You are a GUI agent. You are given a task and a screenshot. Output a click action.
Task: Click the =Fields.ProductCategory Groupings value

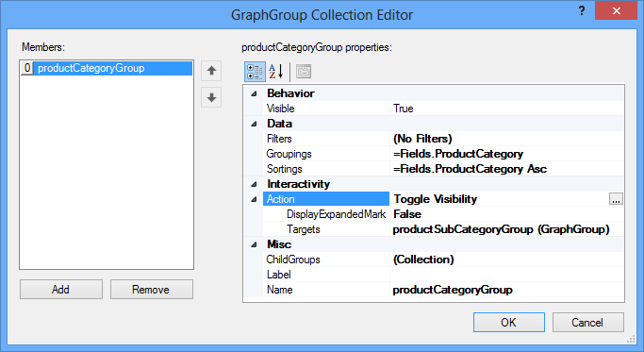pyautogui.click(x=458, y=154)
